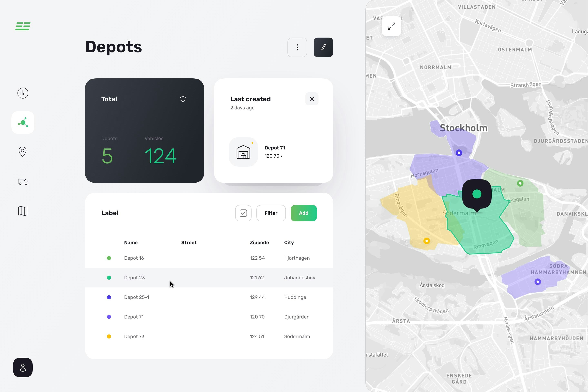This screenshot has width=588, height=392.
Task: Open the statistics sidebar icon
Action: click(x=23, y=93)
